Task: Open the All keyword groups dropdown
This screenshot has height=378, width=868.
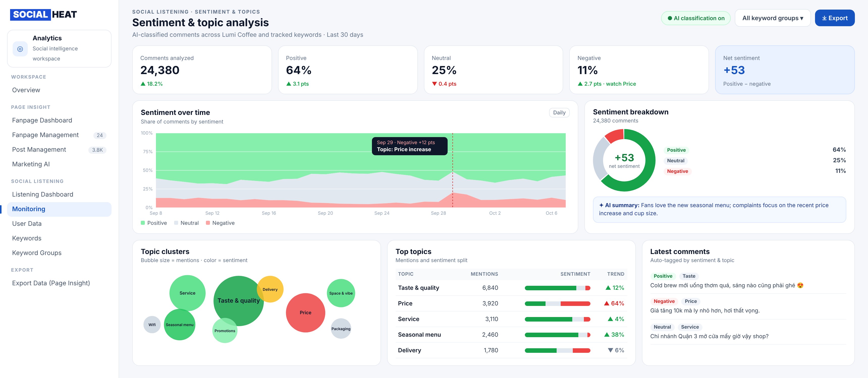Action: pyautogui.click(x=772, y=18)
